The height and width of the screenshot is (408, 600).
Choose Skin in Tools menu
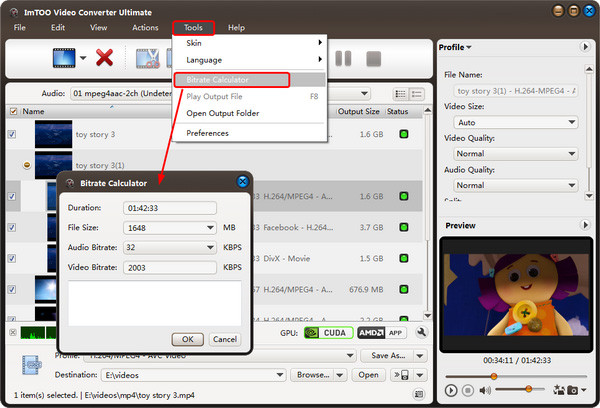(250, 43)
